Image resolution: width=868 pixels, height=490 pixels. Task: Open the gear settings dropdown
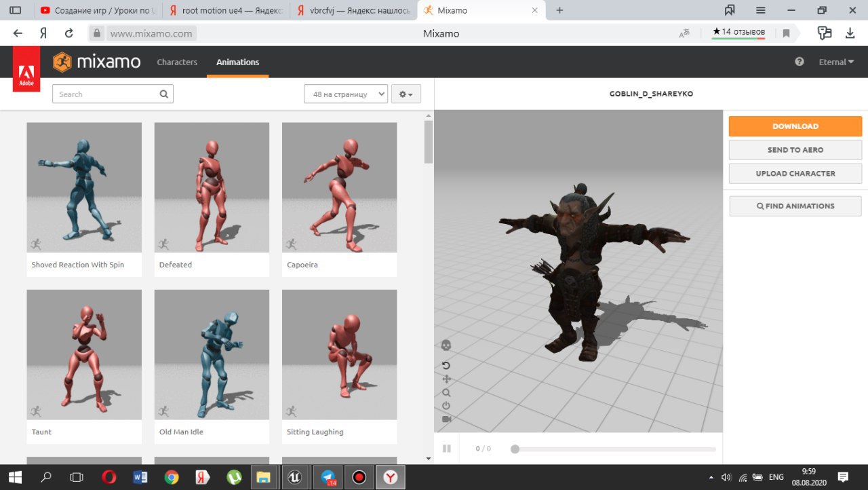click(406, 94)
